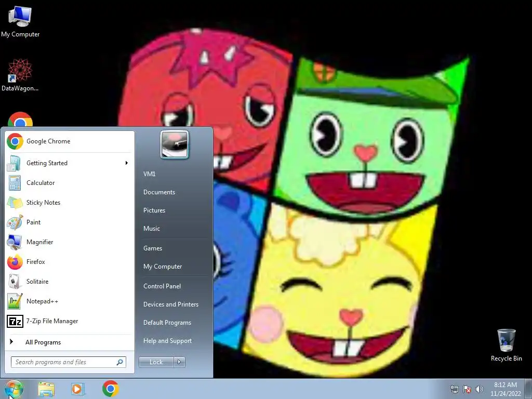
Task: Open Music from Start menu
Action: tap(175, 229)
